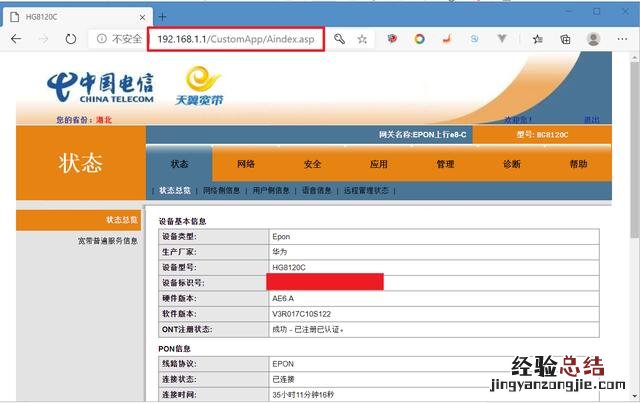Open the browser's three-dot settings menu
Screen dimensions: 640x403
[623, 39]
